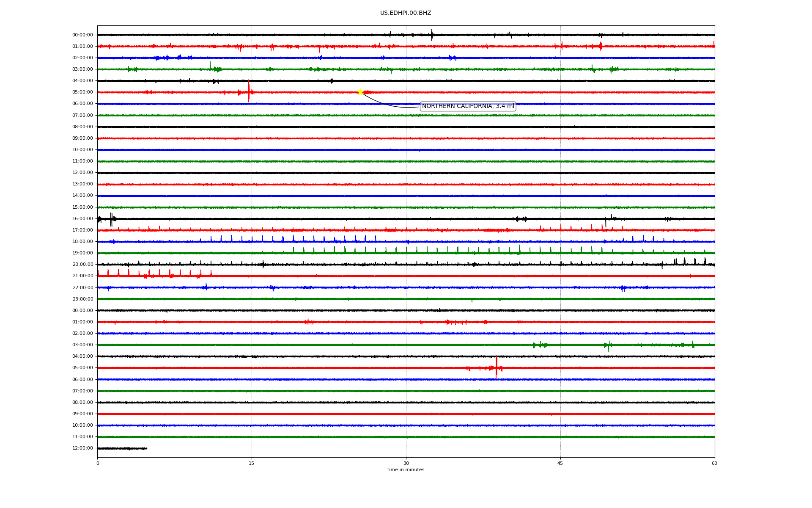Click the 16:00:00 row time label

(x=82, y=219)
